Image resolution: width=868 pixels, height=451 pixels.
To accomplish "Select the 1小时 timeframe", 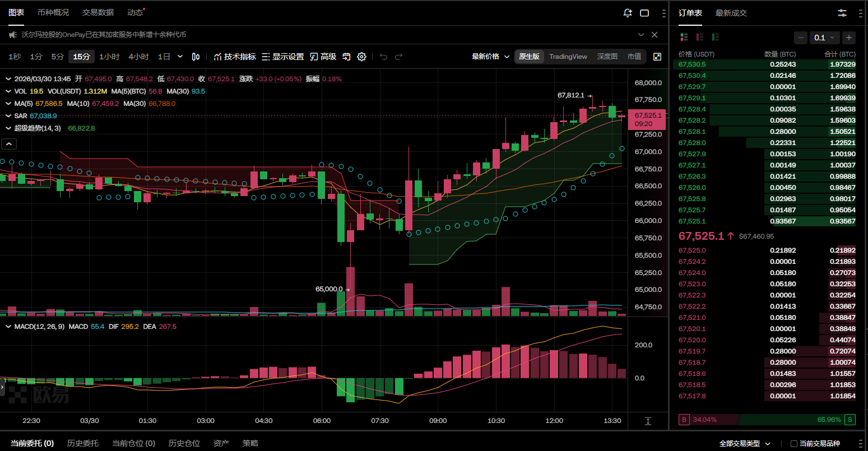I will (x=109, y=57).
